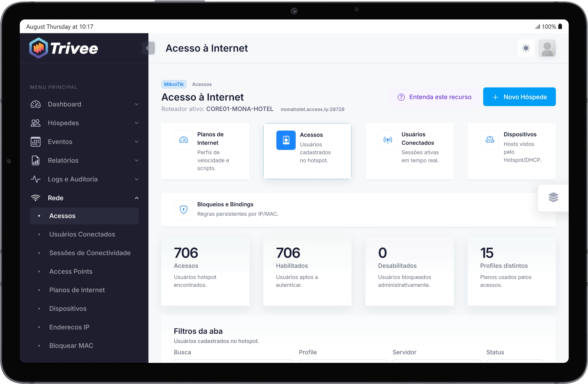
Task: Click the Servidor filter label
Action: tap(404, 352)
